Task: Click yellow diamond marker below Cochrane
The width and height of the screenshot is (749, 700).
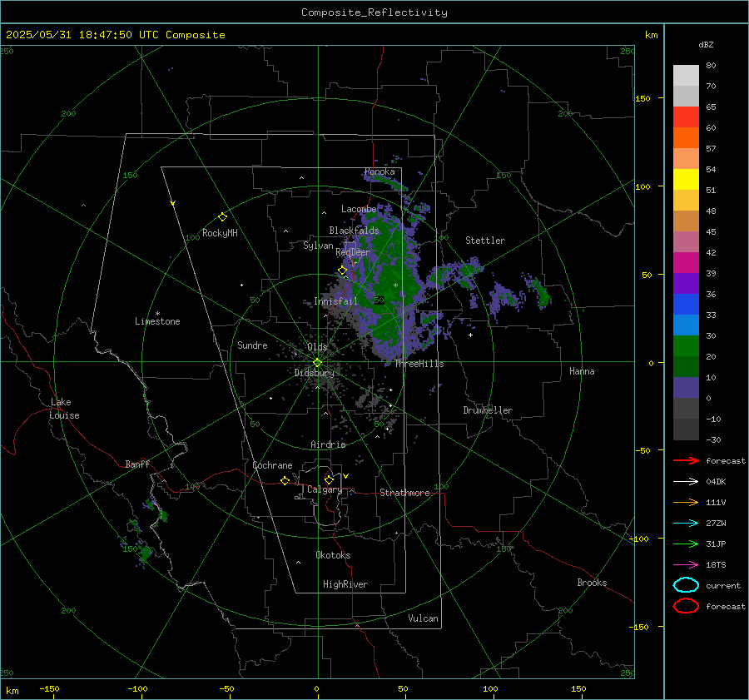Action: 285,481
